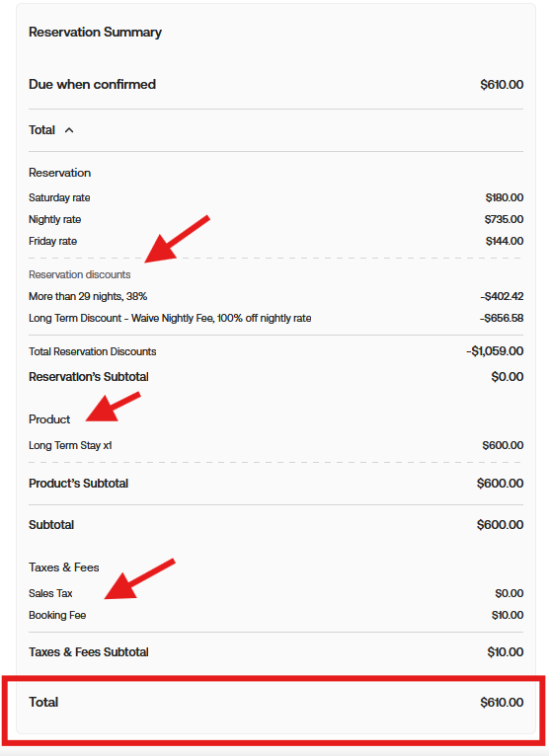549x756 pixels.
Task: Click More than 29 nights discount
Action: pyautogui.click(x=275, y=296)
